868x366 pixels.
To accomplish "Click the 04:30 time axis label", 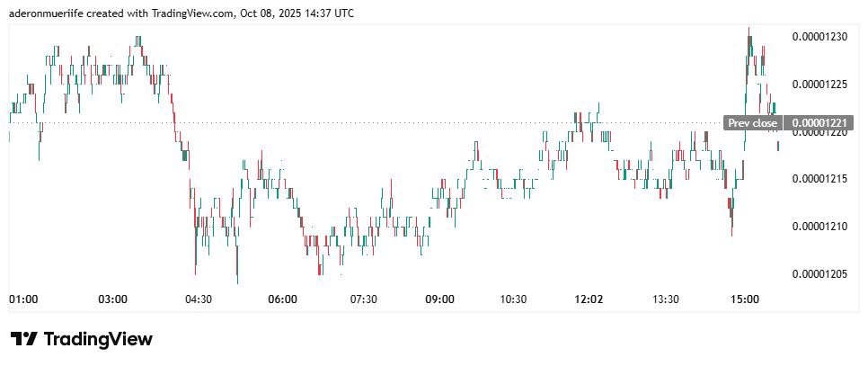I will (198, 299).
